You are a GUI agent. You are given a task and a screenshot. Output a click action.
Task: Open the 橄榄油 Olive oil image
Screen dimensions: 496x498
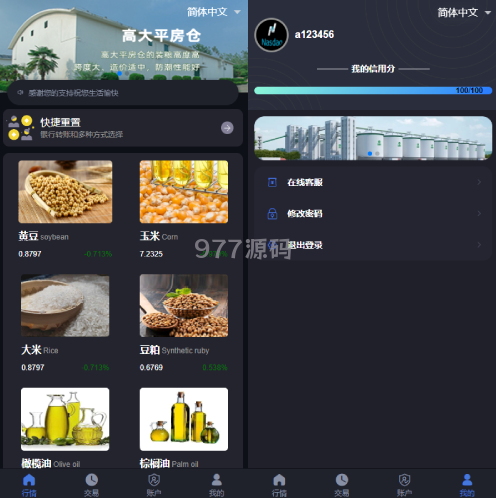pos(65,419)
